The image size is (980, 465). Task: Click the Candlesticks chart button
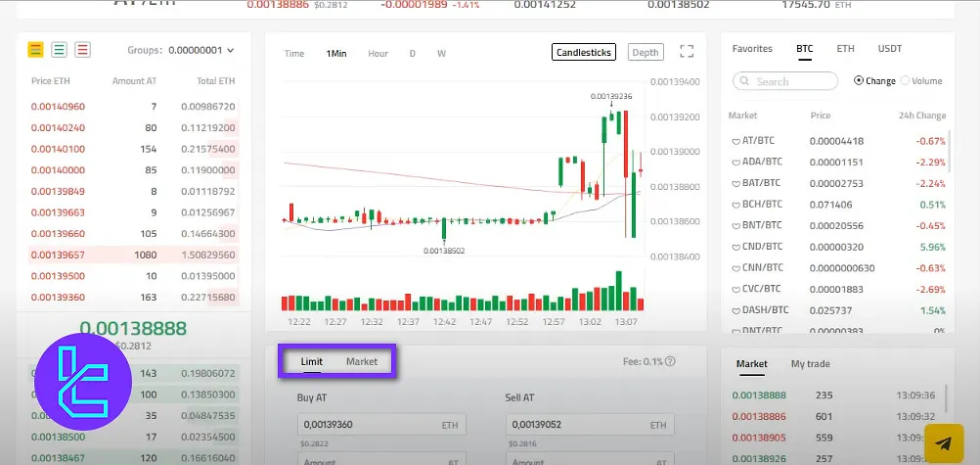pos(583,53)
